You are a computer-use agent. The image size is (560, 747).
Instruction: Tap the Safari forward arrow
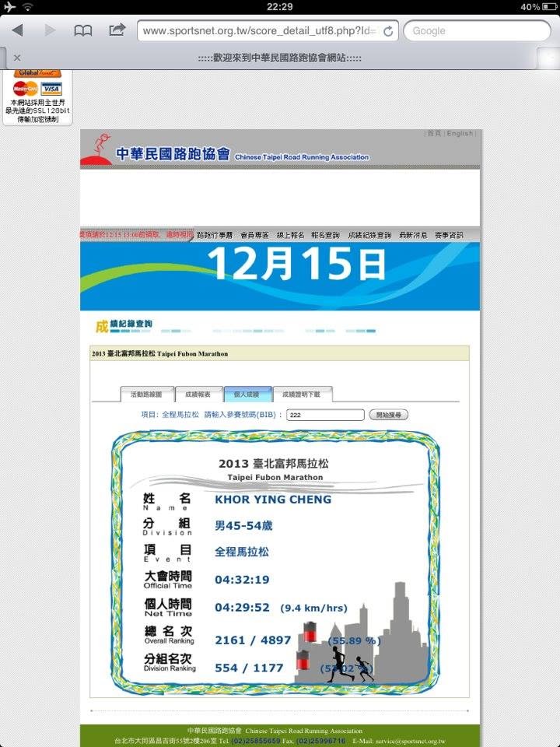coord(50,30)
